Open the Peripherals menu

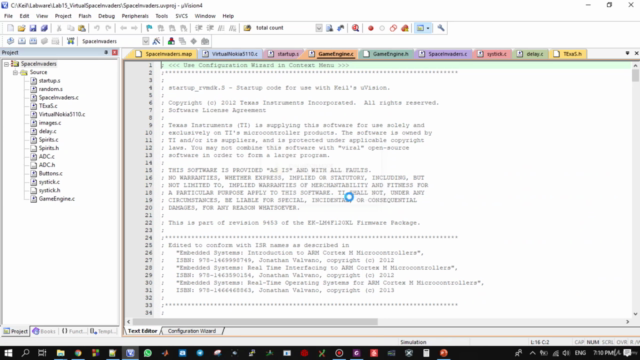(135, 16)
